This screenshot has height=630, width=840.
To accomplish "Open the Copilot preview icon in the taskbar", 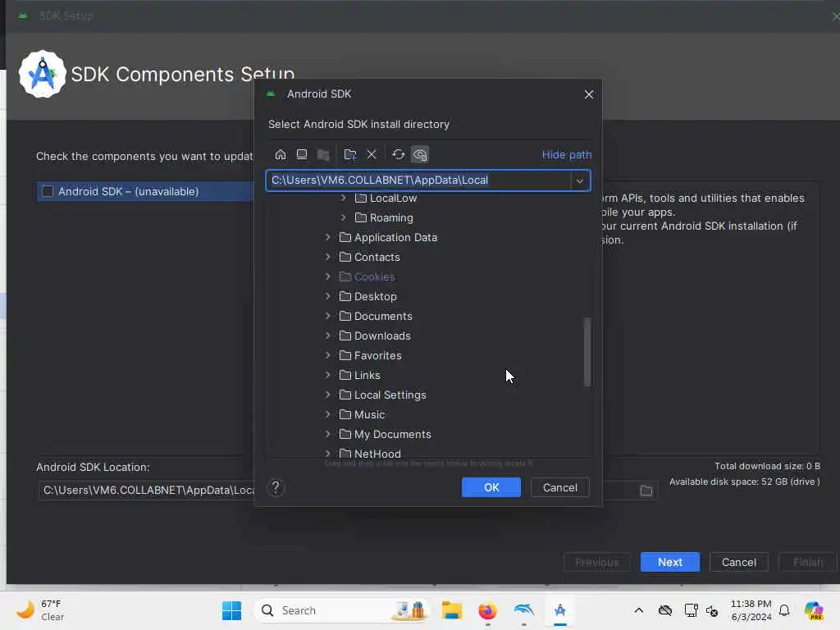I will (813, 610).
